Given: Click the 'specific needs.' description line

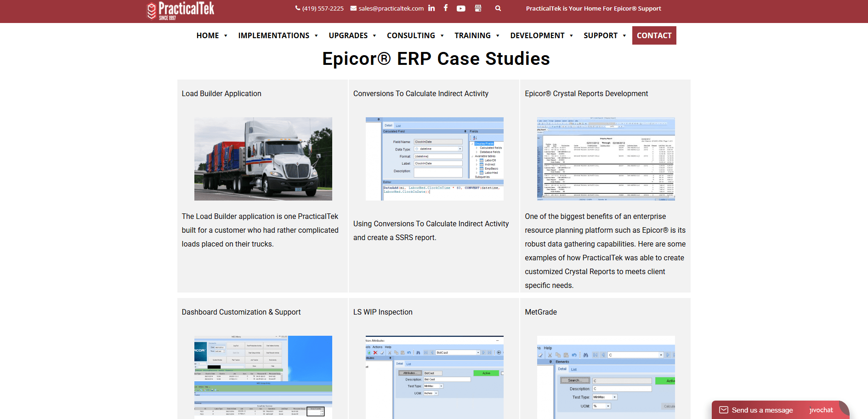Looking at the screenshot, I should [549, 285].
